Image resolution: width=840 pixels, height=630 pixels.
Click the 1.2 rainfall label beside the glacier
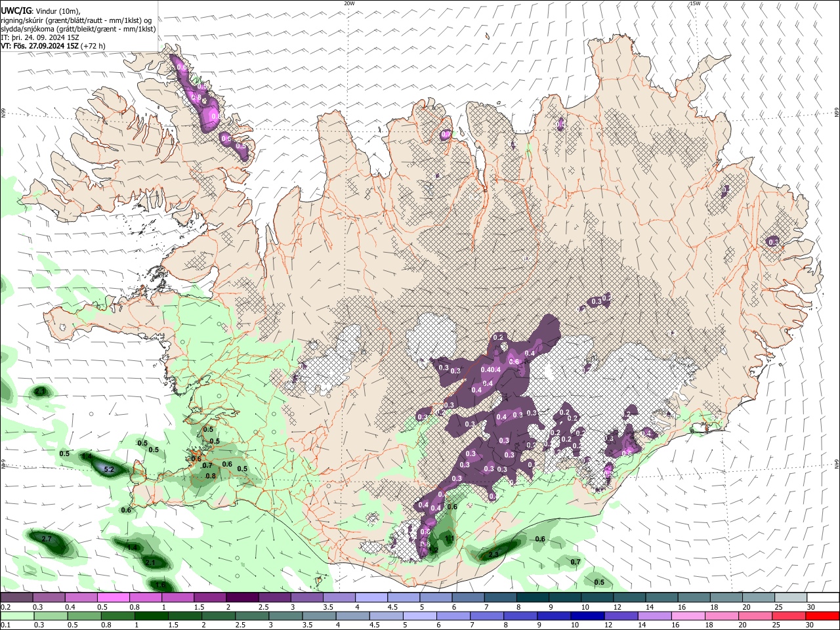coord(434,550)
